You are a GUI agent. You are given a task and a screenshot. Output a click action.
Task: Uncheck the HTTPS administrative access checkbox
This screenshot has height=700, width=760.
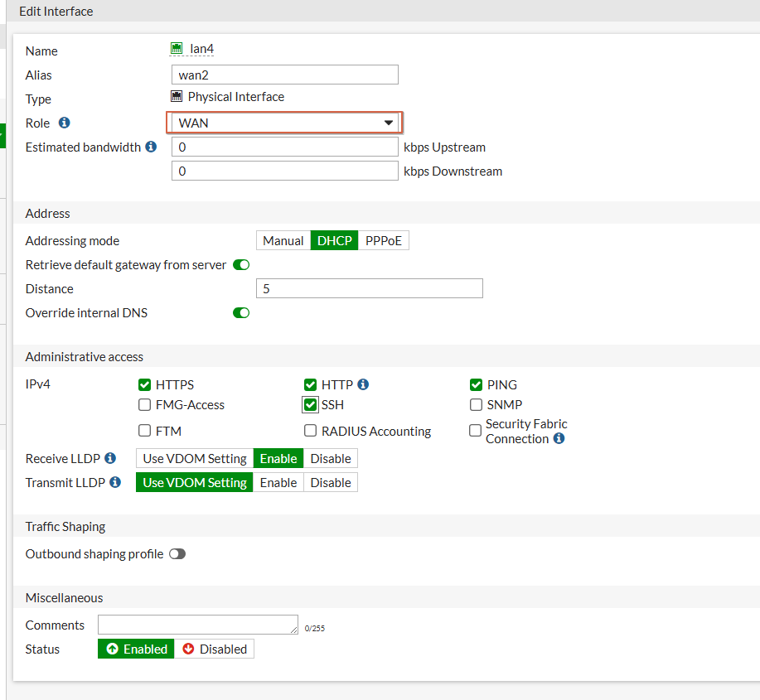[x=144, y=384]
